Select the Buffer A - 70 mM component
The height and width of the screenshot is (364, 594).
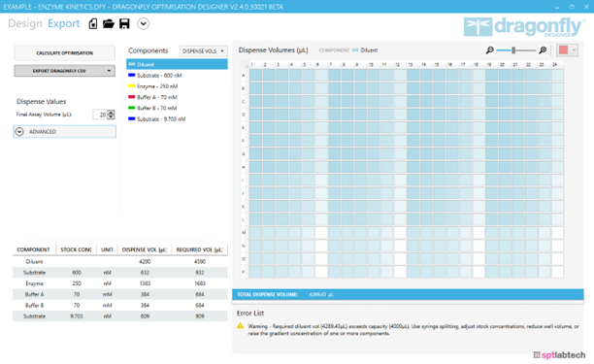[x=177, y=97]
